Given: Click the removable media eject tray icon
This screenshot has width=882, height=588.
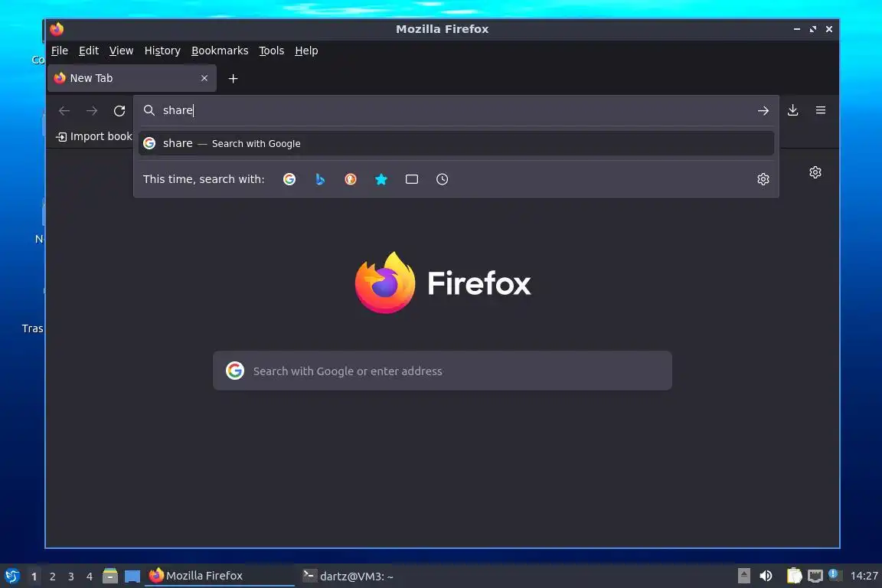Looking at the screenshot, I should [743, 576].
